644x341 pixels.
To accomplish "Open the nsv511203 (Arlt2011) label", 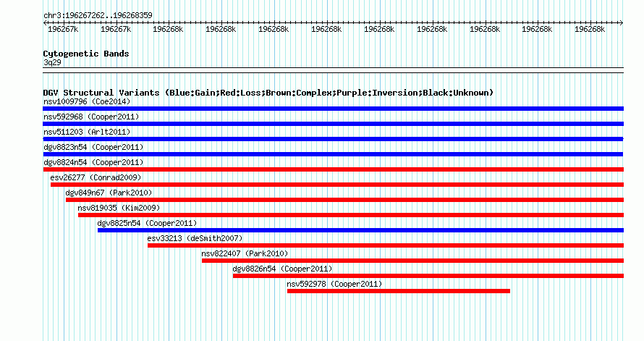I will coord(87,132).
